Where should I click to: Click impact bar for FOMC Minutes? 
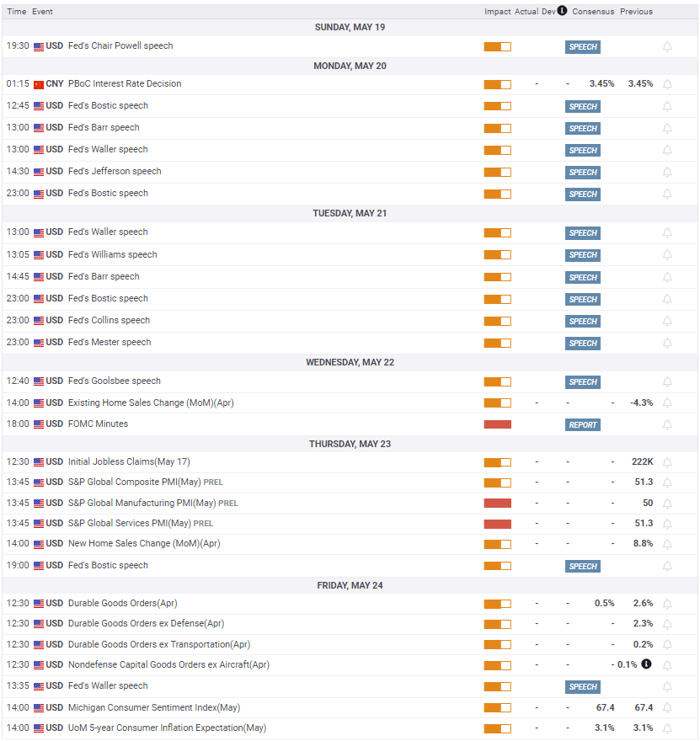click(x=497, y=424)
